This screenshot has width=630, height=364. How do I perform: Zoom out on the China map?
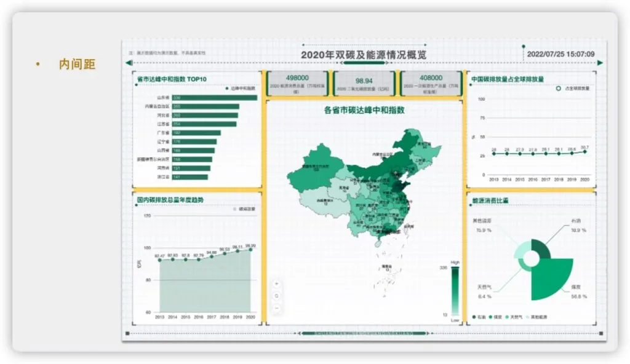tap(276, 308)
